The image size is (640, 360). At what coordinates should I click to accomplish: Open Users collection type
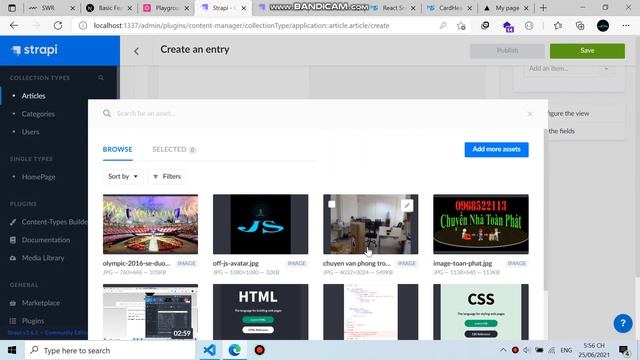[x=30, y=132]
